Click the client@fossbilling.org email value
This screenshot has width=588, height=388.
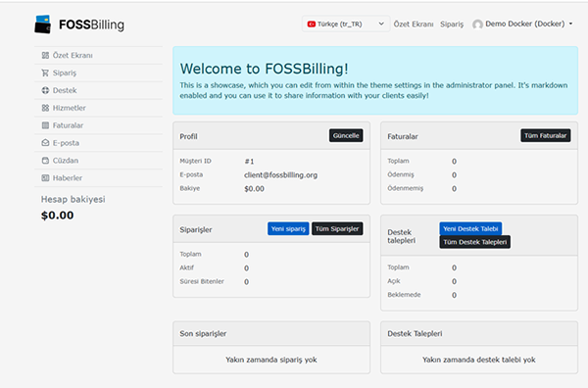click(280, 175)
